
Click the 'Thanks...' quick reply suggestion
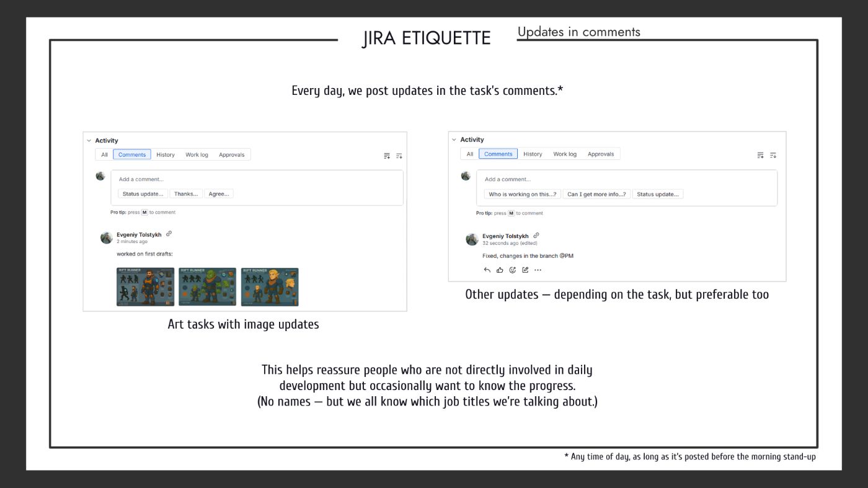(186, 194)
